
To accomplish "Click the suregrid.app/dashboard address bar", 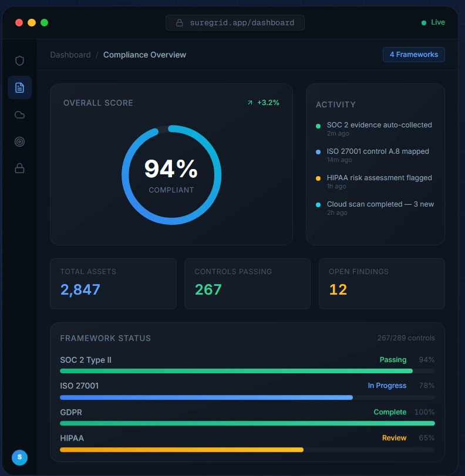I will coord(235,23).
